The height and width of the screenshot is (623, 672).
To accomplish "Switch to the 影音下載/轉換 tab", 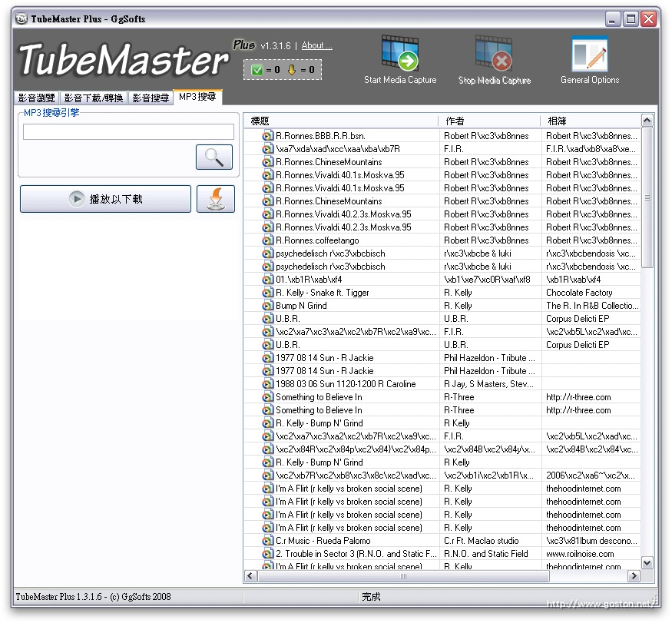I will [94, 98].
